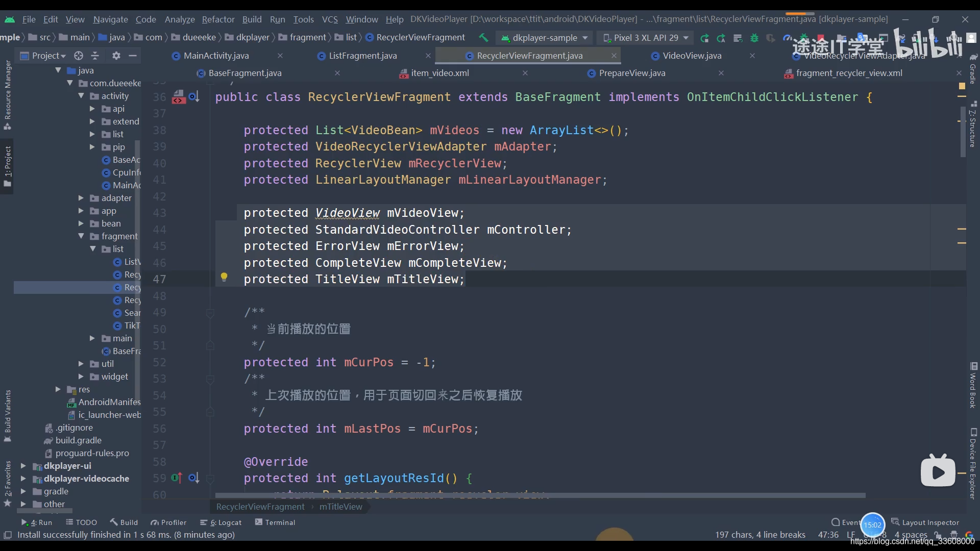This screenshot has width=980, height=551.
Task: Click the Collapse All icon in Project panel
Action: click(95, 56)
